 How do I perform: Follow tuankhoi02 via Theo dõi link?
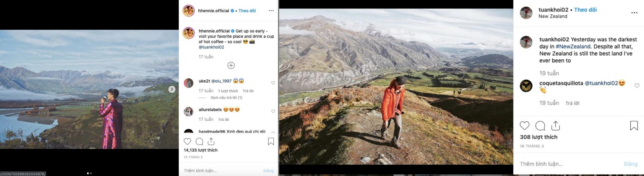click(x=585, y=10)
